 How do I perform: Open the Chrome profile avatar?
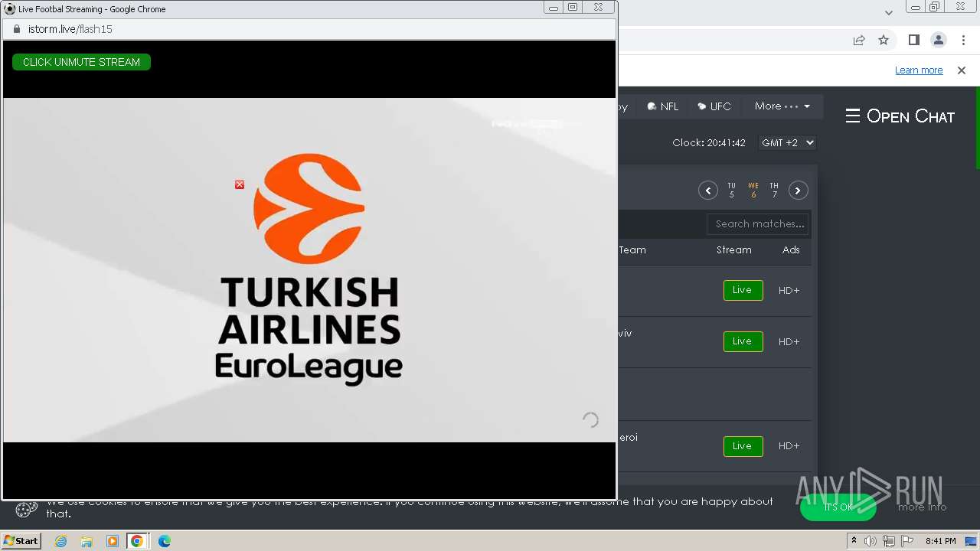[x=939, y=40]
